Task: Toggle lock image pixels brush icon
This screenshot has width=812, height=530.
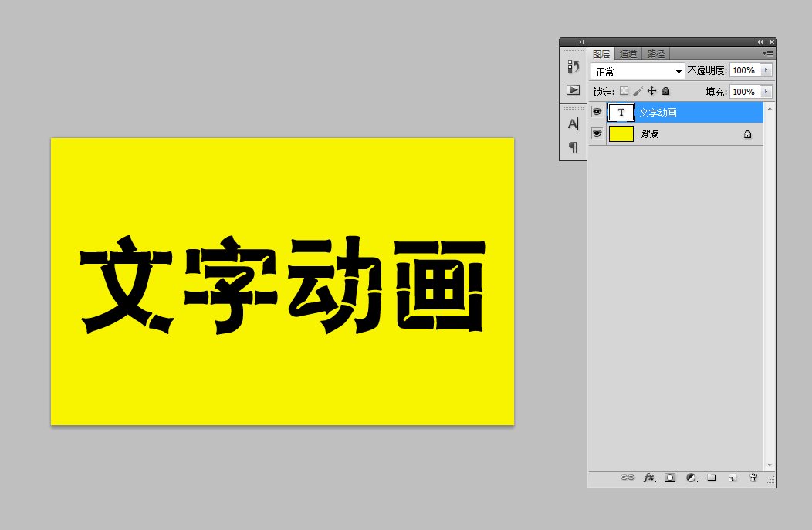Action: pyautogui.click(x=638, y=91)
